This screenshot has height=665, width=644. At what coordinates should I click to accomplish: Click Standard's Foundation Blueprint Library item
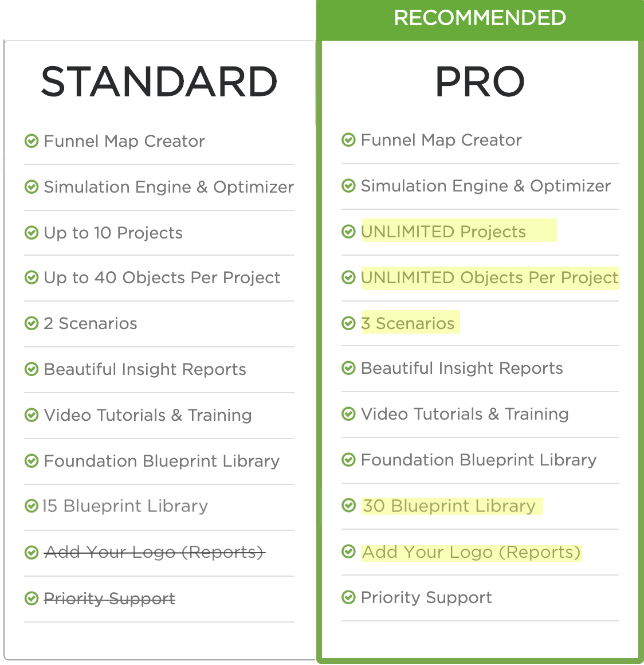click(162, 461)
